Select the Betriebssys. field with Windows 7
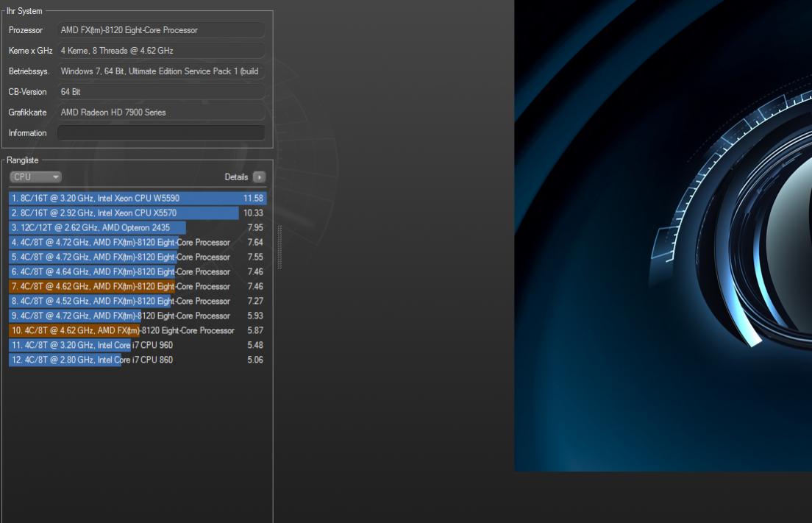Viewport: 812px width, 523px height. 161,71
